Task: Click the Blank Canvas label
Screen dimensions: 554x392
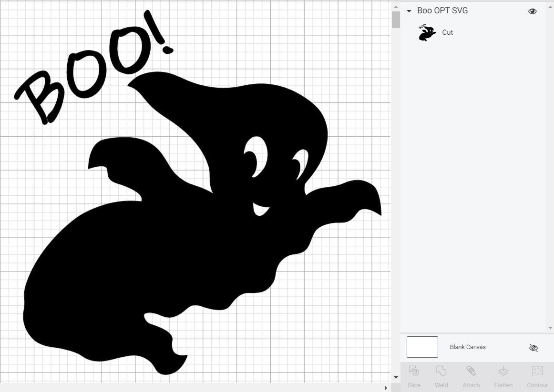Action: click(467, 347)
